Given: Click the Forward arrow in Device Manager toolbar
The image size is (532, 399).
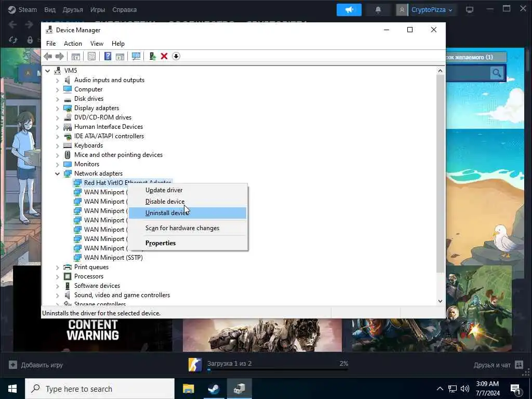Looking at the screenshot, I should (x=59, y=56).
